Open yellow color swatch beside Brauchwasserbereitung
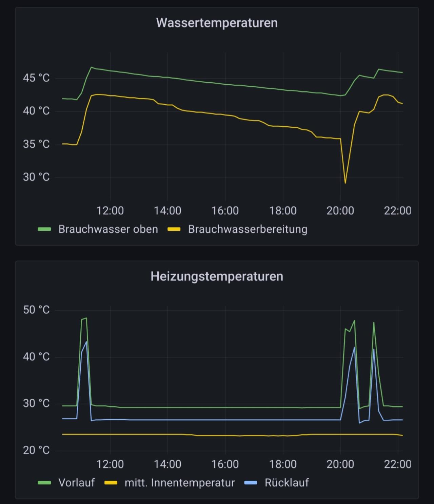The image size is (434, 504). 174,229
